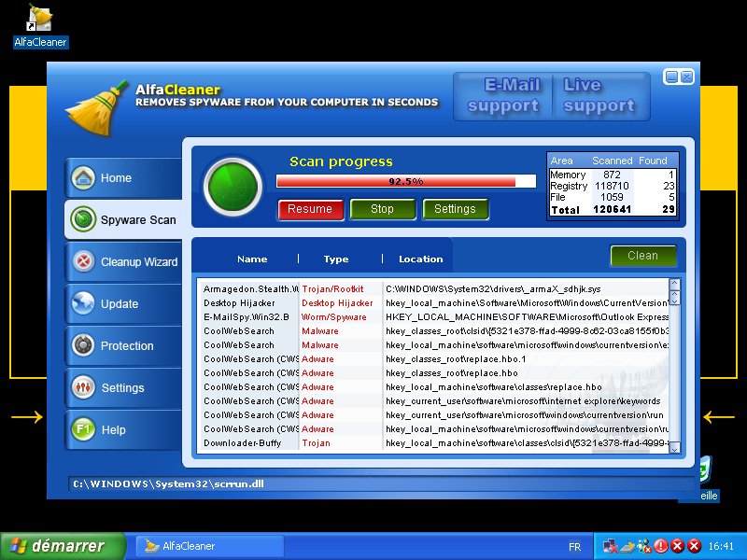The width and height of the screenshot is (747, 560).
Task: Click the File row showing 1059
Action: (x=613, y=197)
